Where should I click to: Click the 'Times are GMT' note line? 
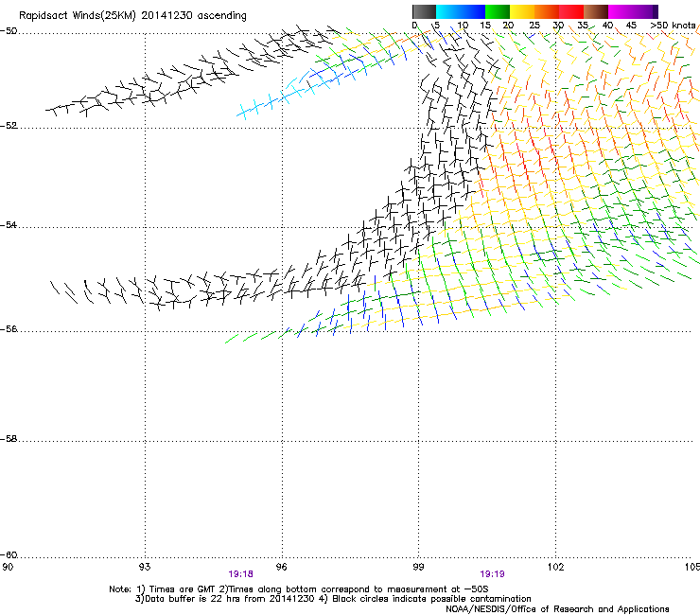299,589
